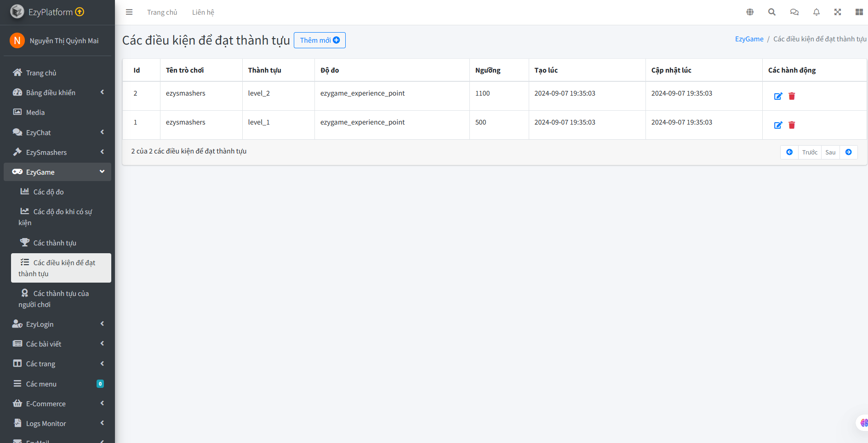This screenshot has width=868, height=443.
Task: Open the search icon in top bar
Action: click(x=772, y=12)
